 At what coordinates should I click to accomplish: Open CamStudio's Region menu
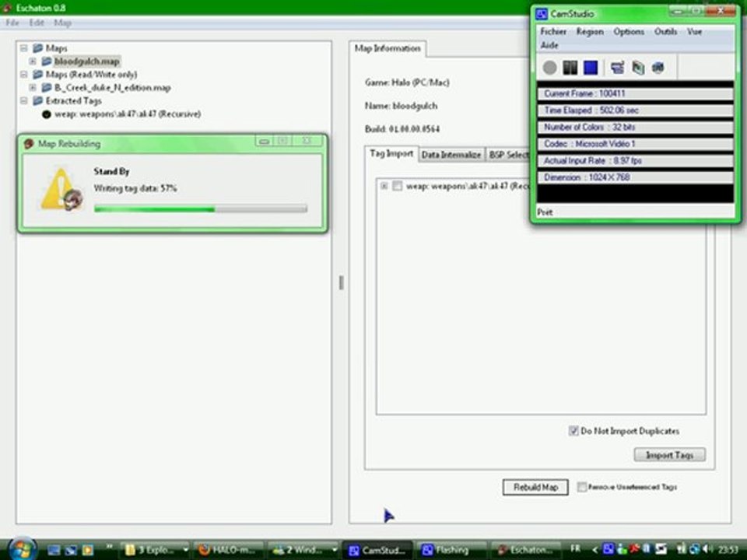point(590,31)
